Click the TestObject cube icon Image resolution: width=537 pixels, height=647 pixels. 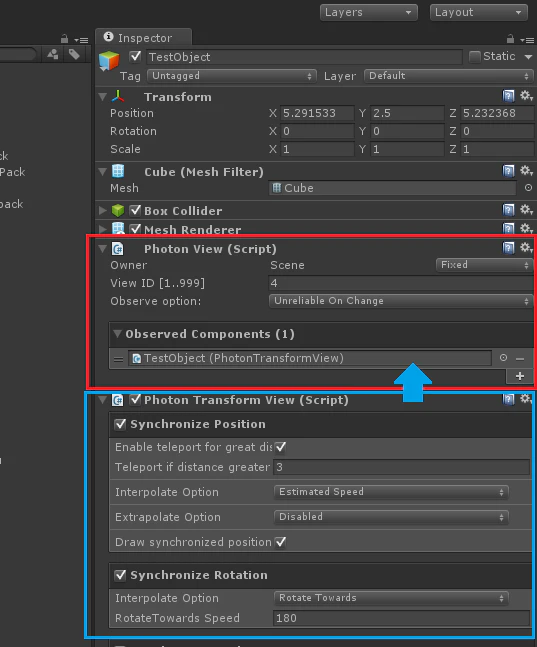pyautogui.click(x=109, y=60)
